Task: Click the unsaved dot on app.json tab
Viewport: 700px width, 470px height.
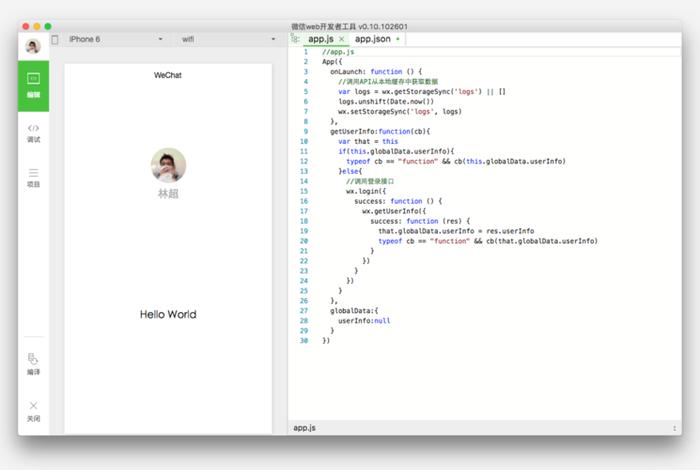Action: [x=398, y=39]
